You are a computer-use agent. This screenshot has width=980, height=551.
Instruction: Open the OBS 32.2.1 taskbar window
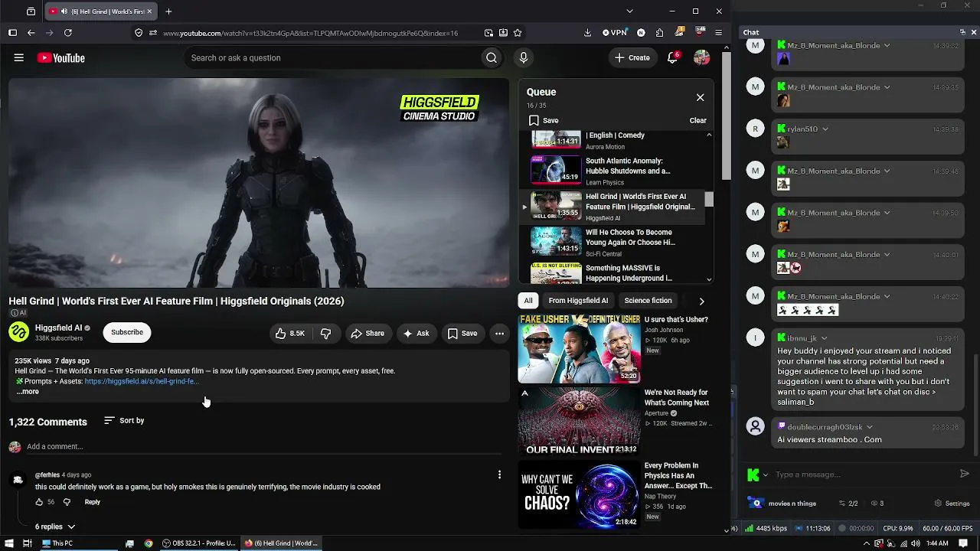tap(199, 543)
